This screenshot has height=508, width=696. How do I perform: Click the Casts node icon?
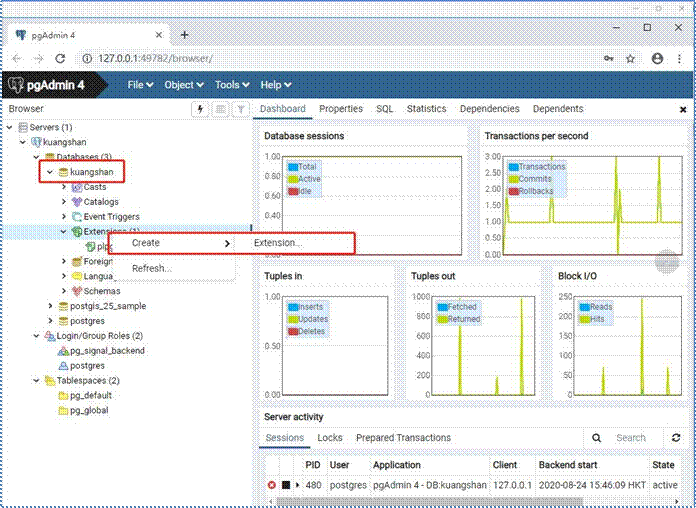tap(77, 187)
